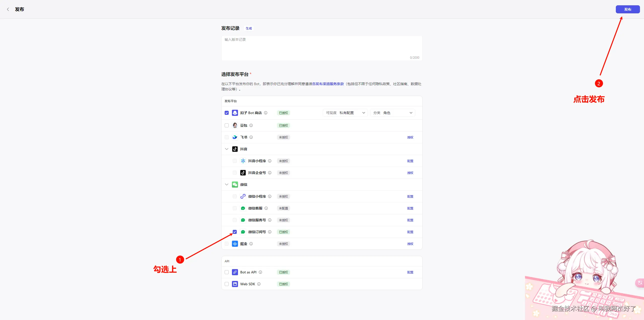
Task: Click the Bot as API icon
Action: [x=235, y=272]
